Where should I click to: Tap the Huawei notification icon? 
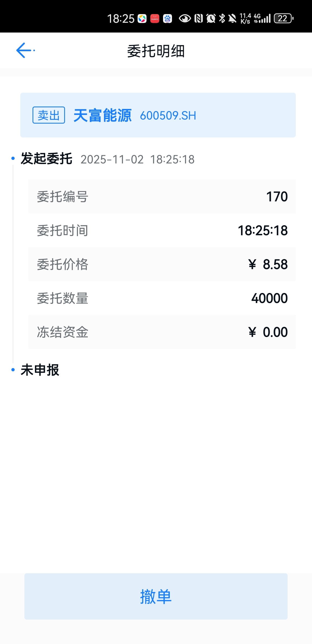click(155, 19)
